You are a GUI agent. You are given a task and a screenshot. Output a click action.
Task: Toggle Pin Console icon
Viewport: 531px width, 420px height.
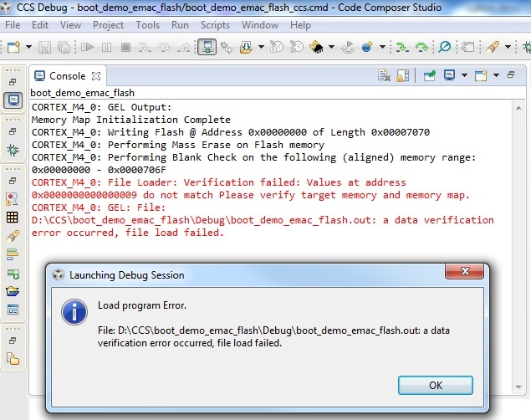click(x=430, y=75)
